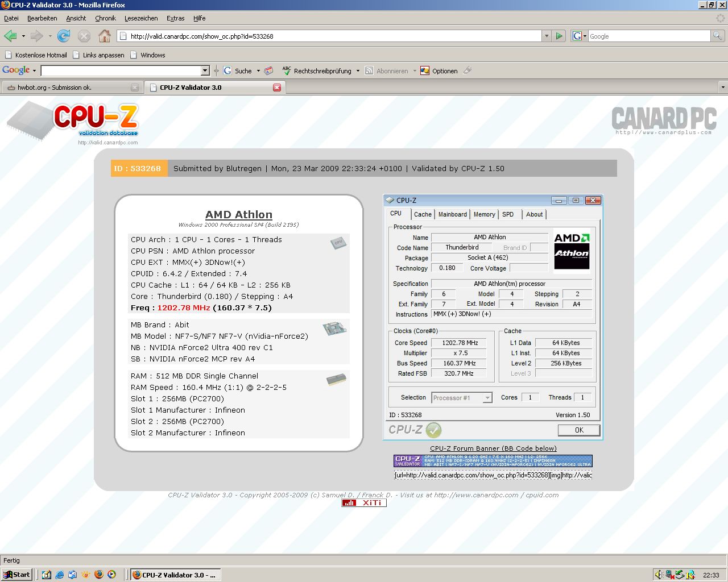Open the Windows bookmark

coord(148,55)
